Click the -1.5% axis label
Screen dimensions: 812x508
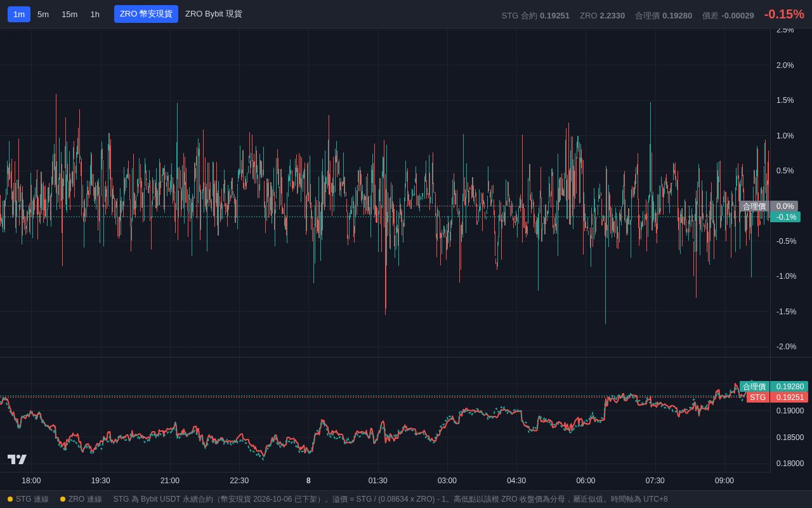click(x=787, y=312)
